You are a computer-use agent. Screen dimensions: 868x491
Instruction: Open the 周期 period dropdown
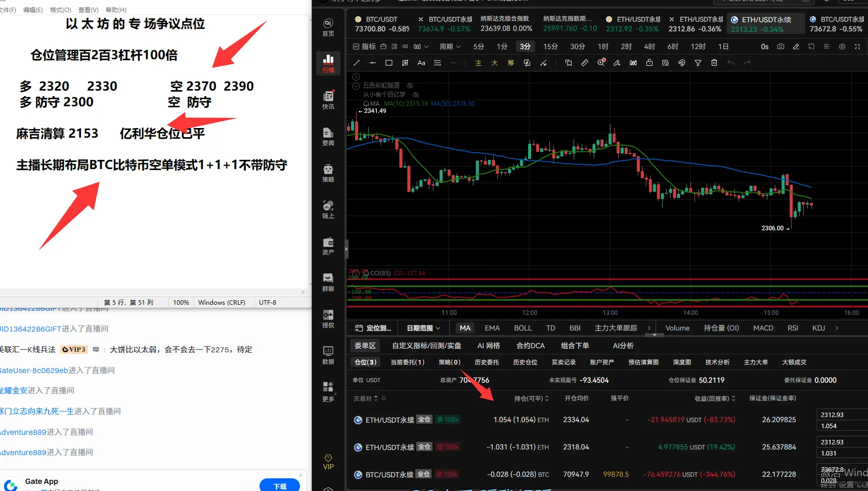coord(450,47)
